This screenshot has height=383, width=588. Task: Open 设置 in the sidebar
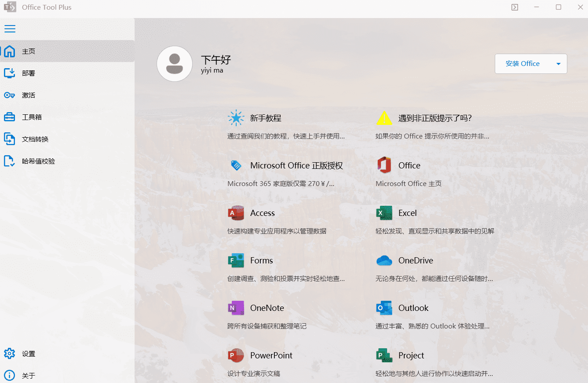click(x=67, y=354)
